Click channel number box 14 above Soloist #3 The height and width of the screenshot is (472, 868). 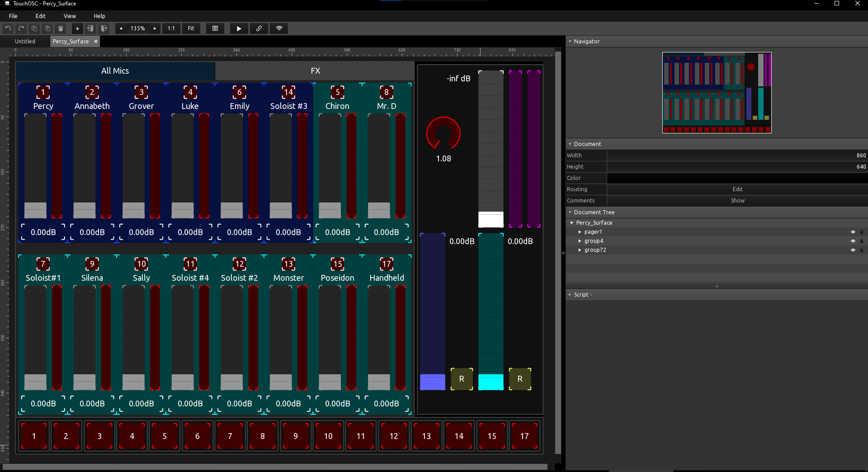point(288,92)
